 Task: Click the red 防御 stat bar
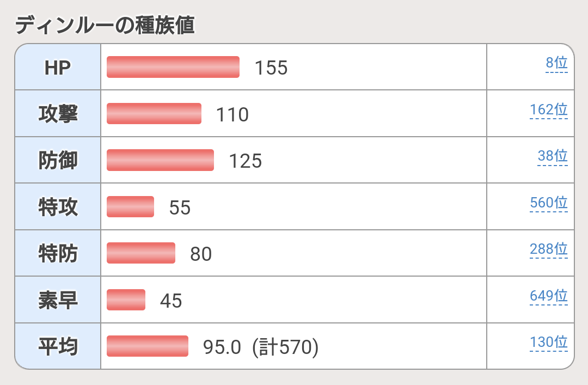(x=160, y=160)
